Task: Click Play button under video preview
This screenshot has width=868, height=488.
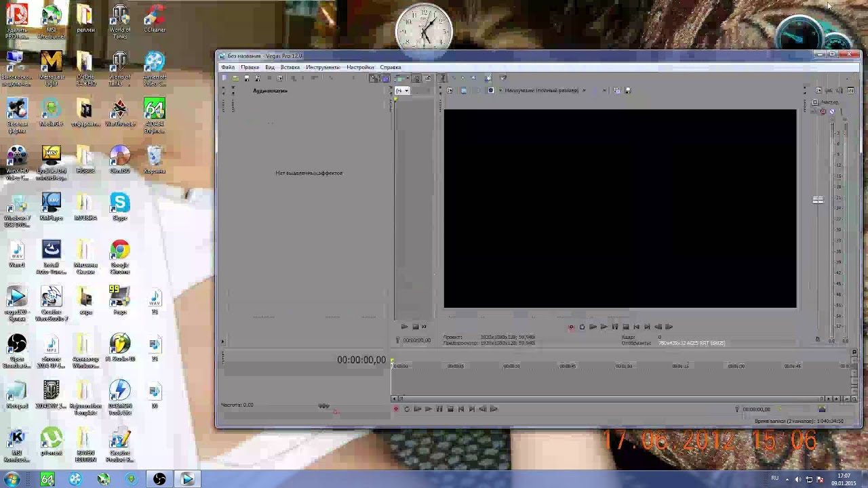Action: 604,327
